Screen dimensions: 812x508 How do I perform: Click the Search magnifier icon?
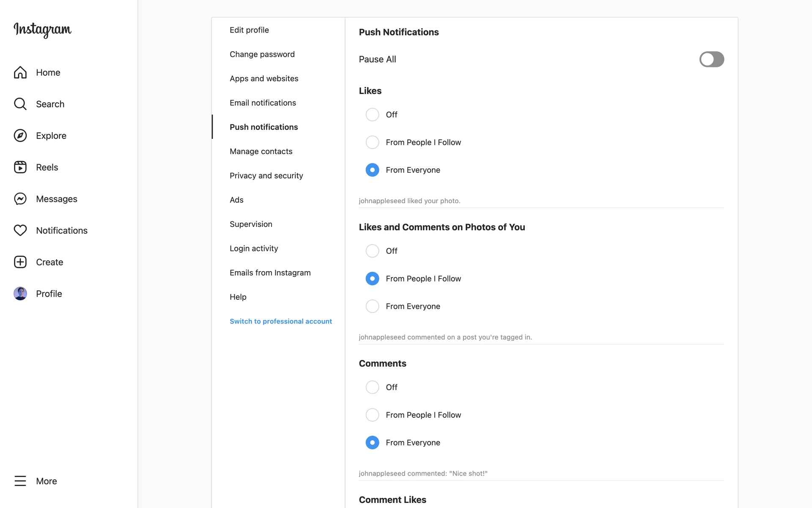point(20,104)
